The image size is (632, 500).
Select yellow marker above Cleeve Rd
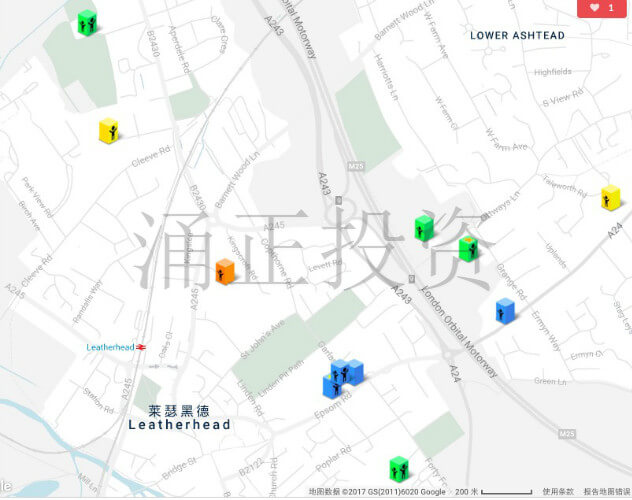(109, 131)
